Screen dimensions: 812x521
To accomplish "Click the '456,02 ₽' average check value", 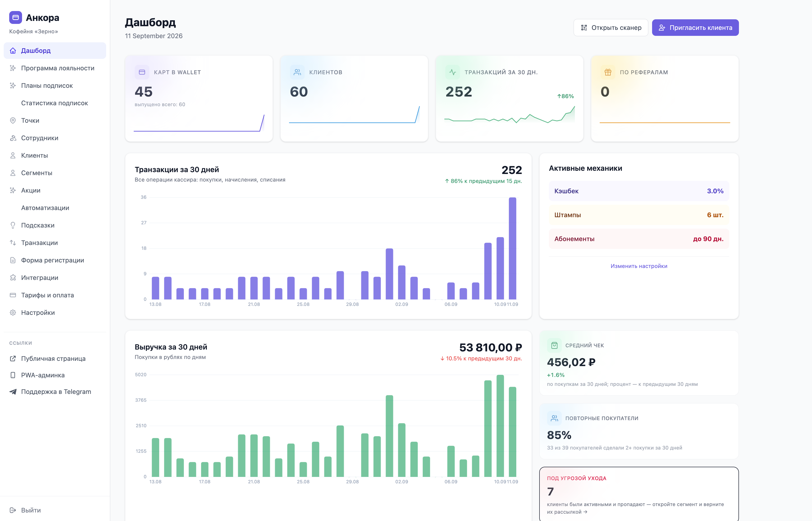I will 571,362.
